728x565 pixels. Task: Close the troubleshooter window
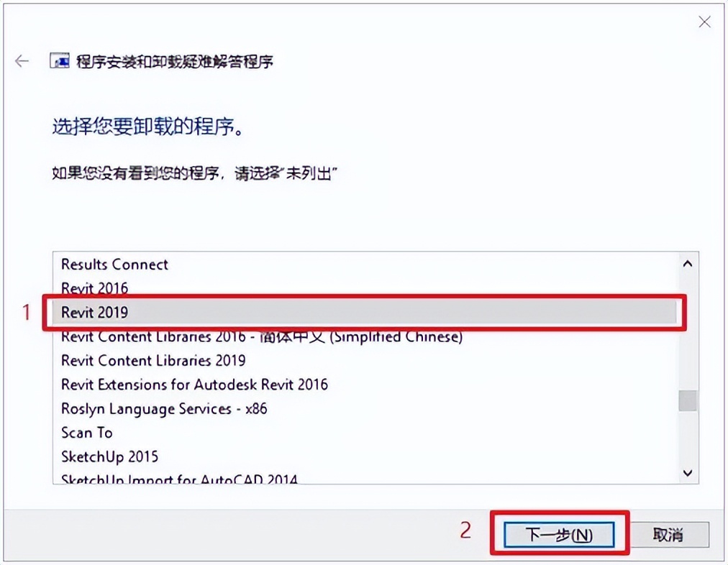pos(704,22)
